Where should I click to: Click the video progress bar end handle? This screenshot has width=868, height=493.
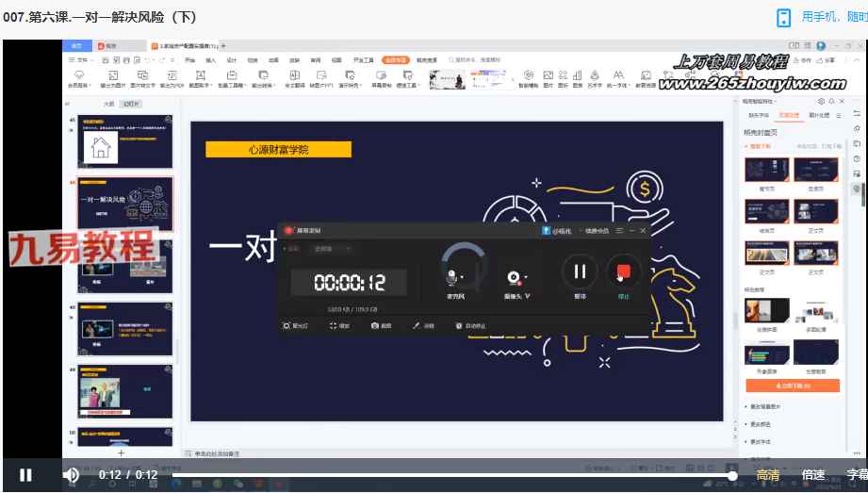(732, 476)
